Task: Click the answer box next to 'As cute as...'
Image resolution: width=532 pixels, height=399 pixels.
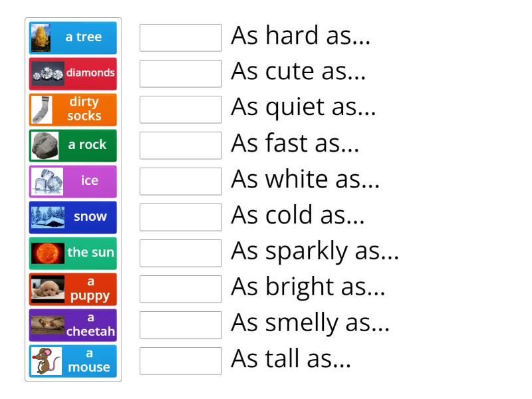Action: (180, 73)
